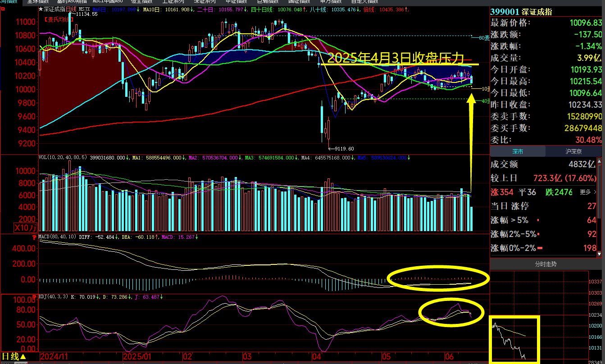The image size is (605, 364).
Task: Click the low price marker 9119.60
Action: click(345, 148)
